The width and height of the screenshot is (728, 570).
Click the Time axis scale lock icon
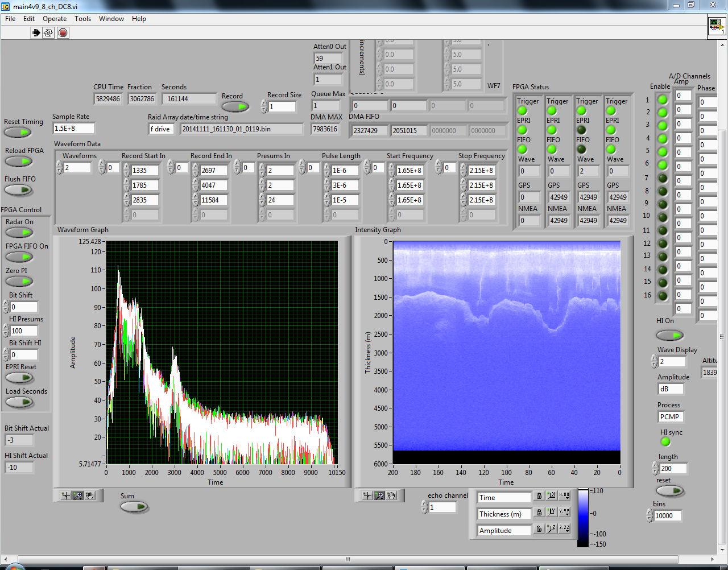(539, 497)
